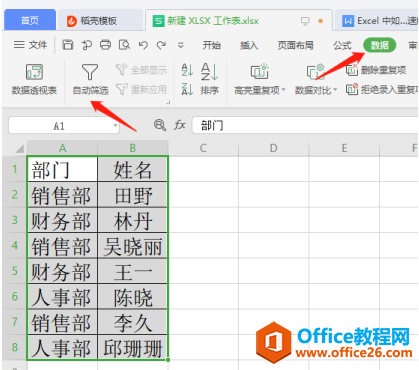Select cell B5 containing 王一
The image size is (419, 370).
point(133,271)
